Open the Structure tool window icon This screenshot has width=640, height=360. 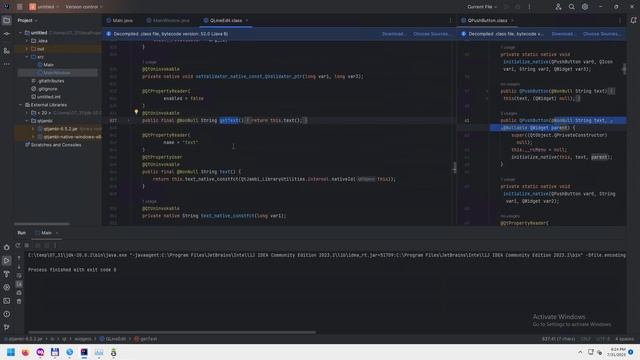click(x=7, y=51)
